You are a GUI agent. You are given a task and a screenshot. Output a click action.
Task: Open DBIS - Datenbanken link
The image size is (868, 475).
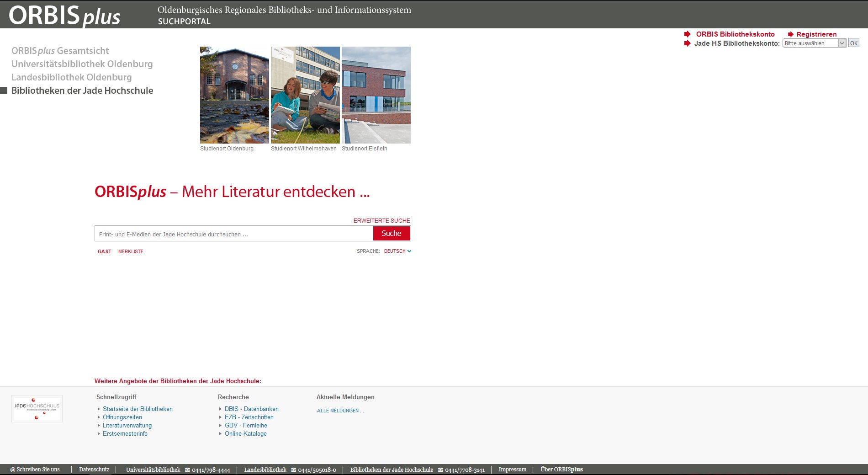[x=252, y=409]
